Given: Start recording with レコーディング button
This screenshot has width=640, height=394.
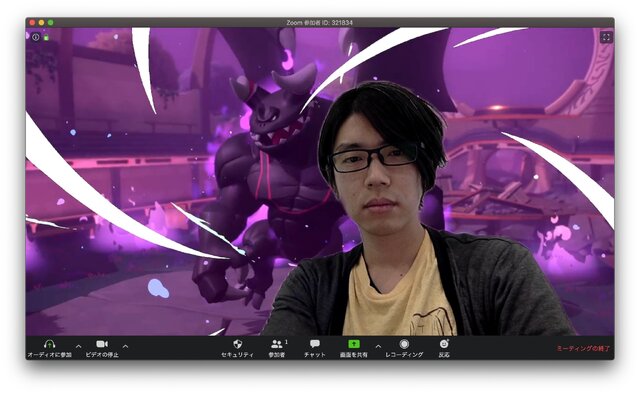Looking at the screenshot, I should [404, 344].
